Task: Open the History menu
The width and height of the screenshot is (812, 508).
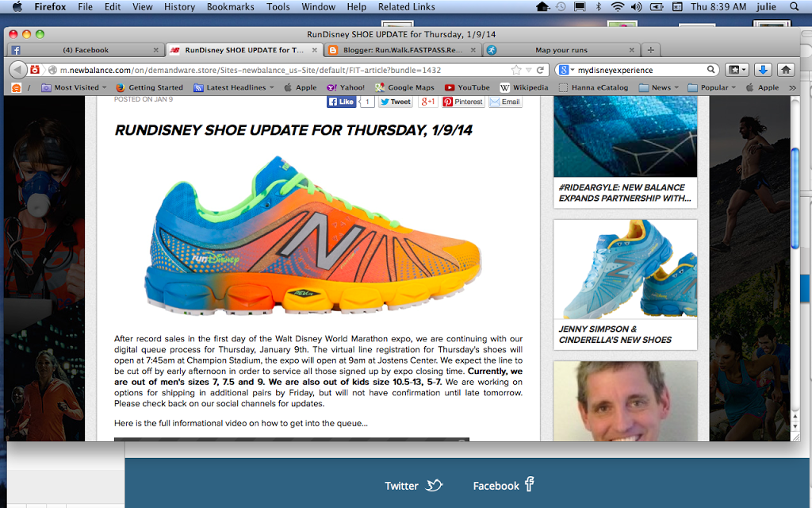Action: point(180,6)
